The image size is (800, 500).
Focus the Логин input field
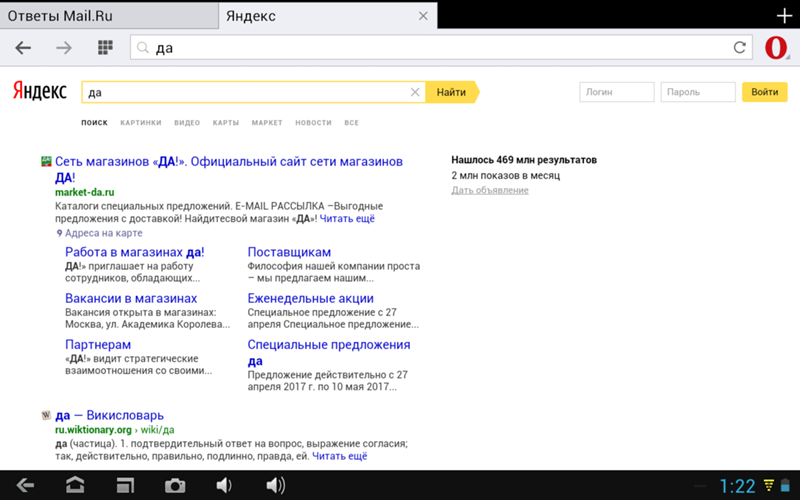pyautogui.click(x=616, y=92)
